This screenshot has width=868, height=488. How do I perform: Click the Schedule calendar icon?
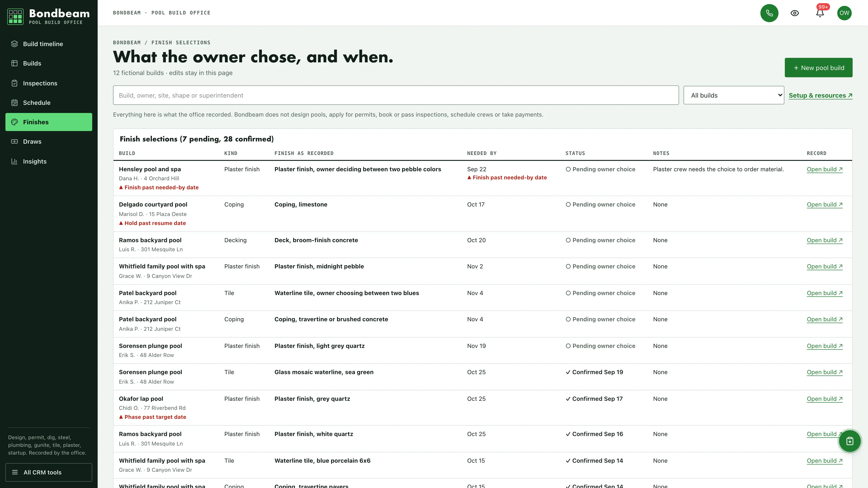(x=14, y=103)
